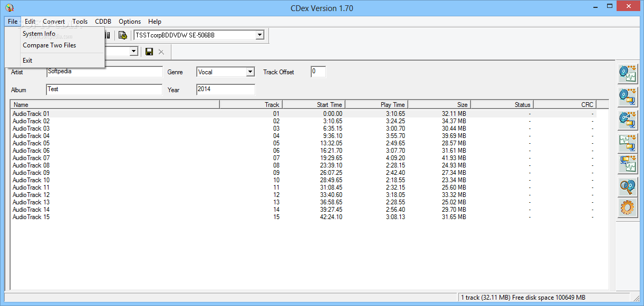Click the save profile floppy disk icon
Image resolution: width=644 pixels, height=306 pixels.
coord(149,52)
